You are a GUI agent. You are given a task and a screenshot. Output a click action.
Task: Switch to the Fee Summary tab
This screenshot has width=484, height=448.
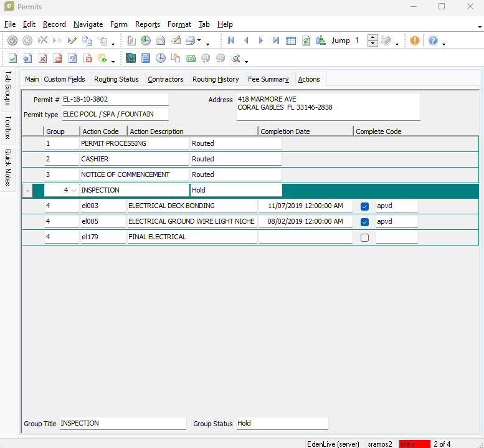click(268, 79)
